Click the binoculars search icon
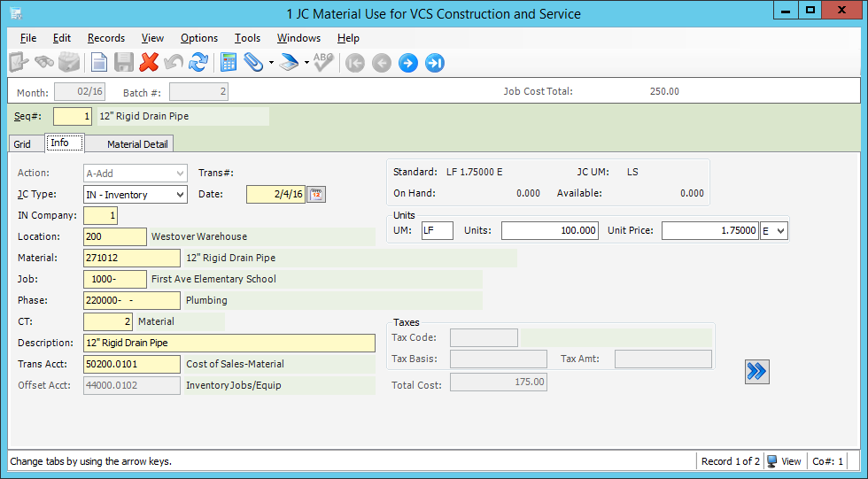 coord(44,62)
